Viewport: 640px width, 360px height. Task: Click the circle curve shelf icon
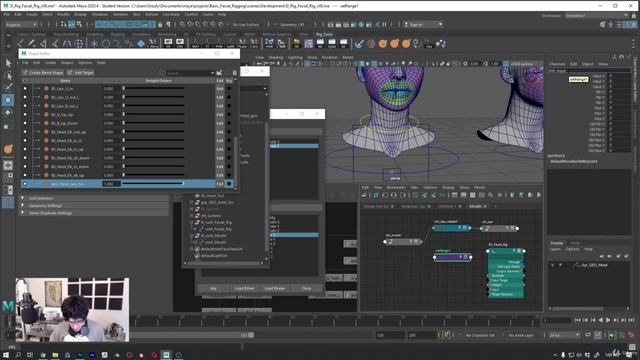(x=106, y=43)
